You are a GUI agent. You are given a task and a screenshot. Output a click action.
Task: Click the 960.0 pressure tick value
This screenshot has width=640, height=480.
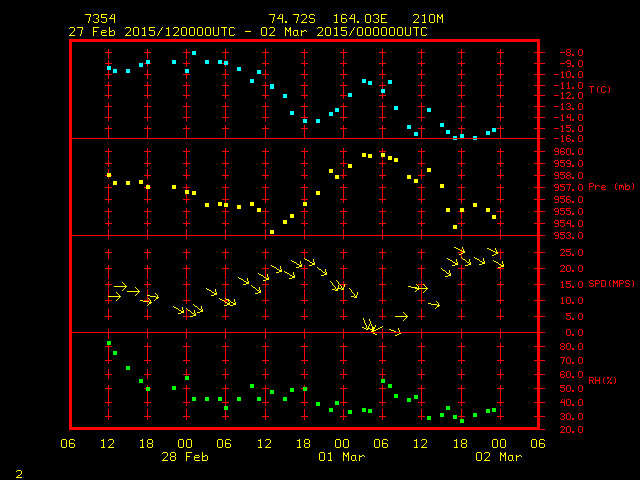click(563, 152)
